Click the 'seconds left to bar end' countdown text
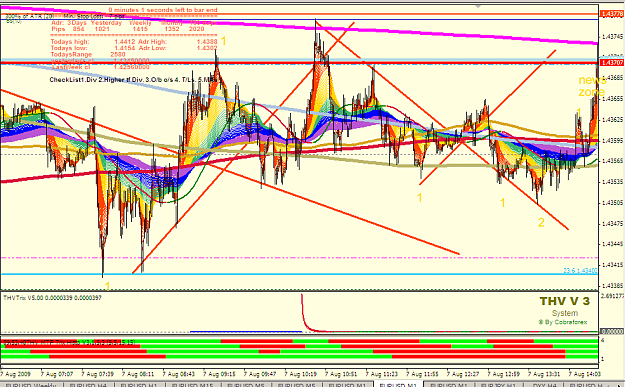625x387 pixels. point(163,10)
